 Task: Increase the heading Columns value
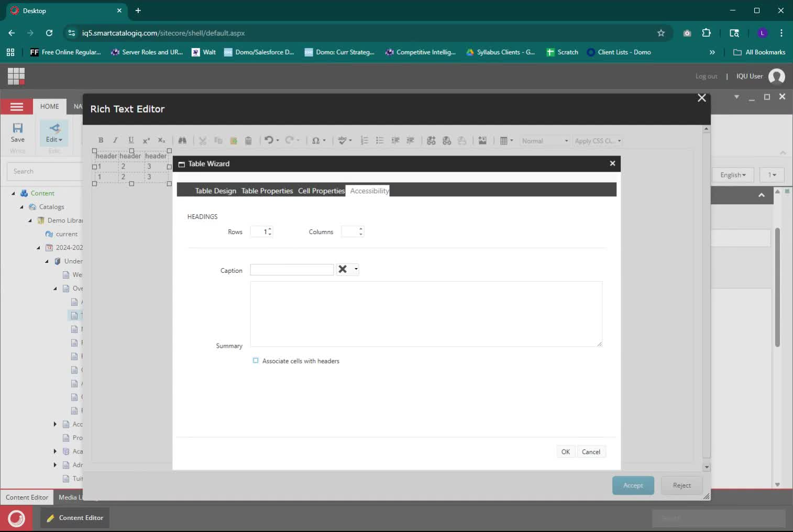[x=361, y=229]
